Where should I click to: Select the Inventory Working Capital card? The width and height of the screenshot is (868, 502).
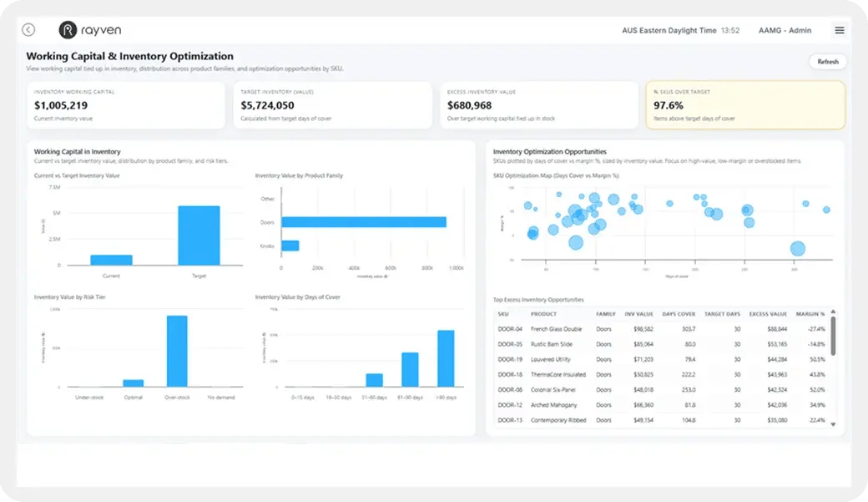tap(125, 104)
